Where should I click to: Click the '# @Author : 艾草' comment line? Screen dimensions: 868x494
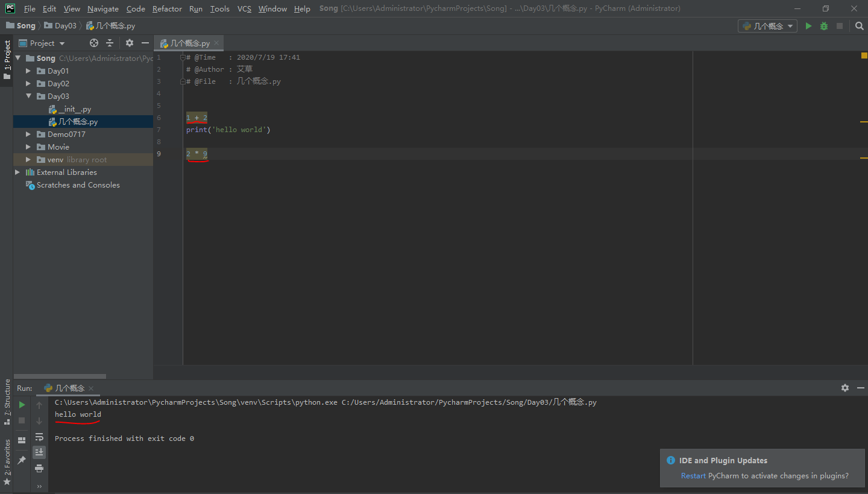point(219,69)
